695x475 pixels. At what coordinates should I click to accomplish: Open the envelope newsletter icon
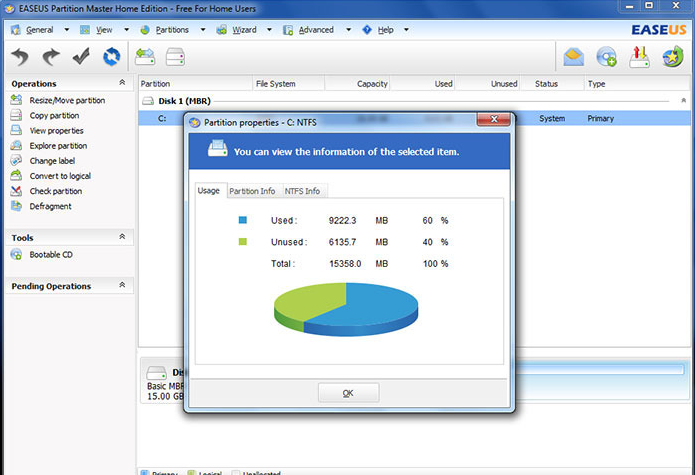tap(574, 57)
